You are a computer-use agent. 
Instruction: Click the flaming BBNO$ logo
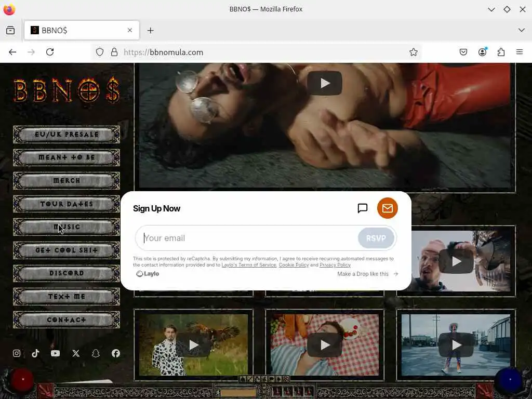click(66, 90)
